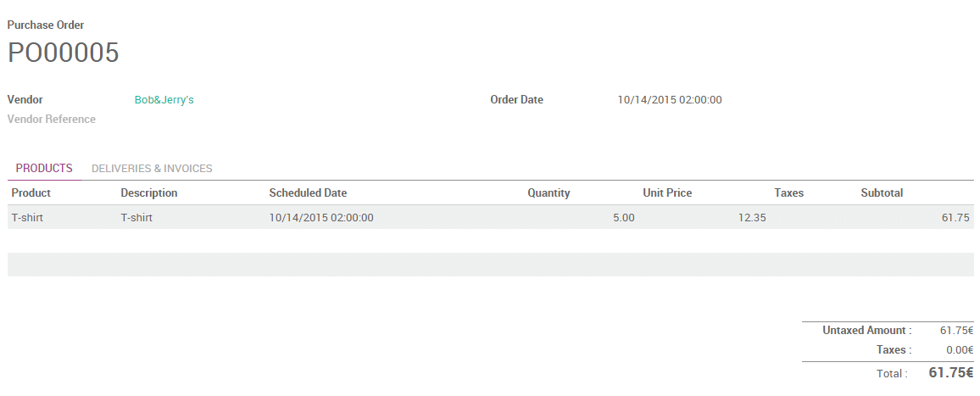Sort by the Subtotal column header
The image size is (980, 396).
882,193
